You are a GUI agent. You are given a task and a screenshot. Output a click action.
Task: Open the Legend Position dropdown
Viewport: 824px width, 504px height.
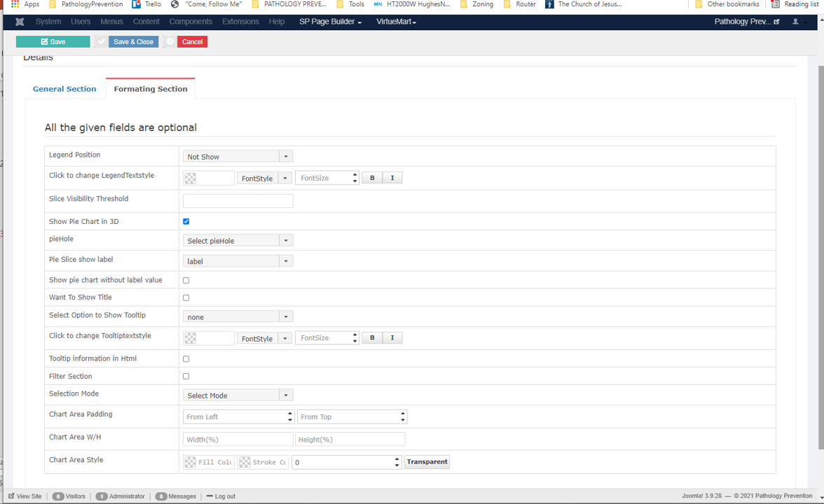coord(238,157)
